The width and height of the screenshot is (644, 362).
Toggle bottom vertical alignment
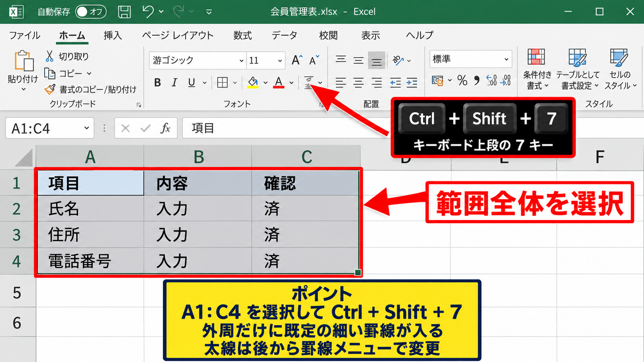[376, 60]
